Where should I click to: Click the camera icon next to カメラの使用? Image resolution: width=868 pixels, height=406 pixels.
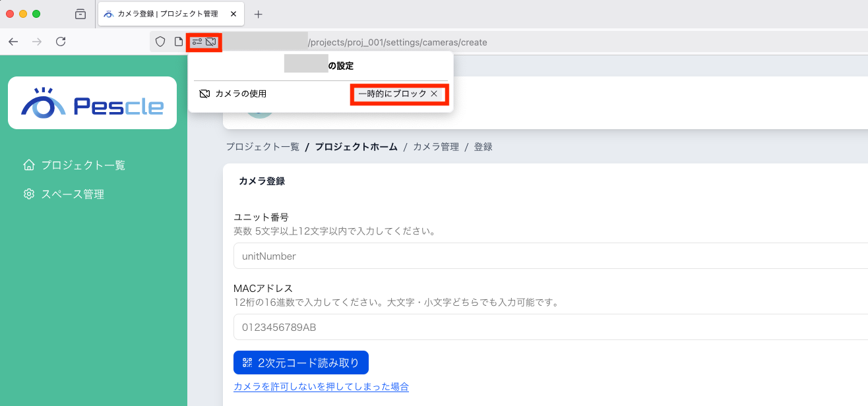click(204, 93)
